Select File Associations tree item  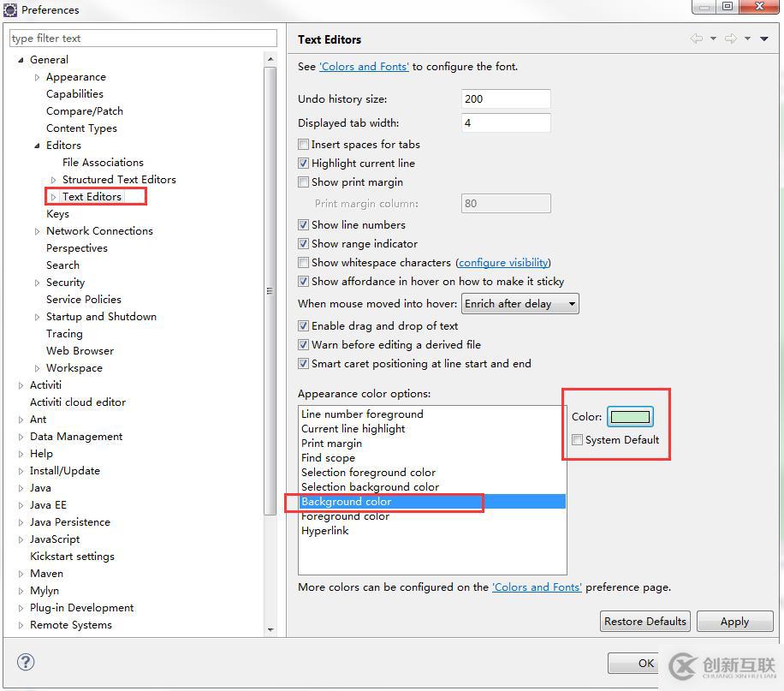103,162
